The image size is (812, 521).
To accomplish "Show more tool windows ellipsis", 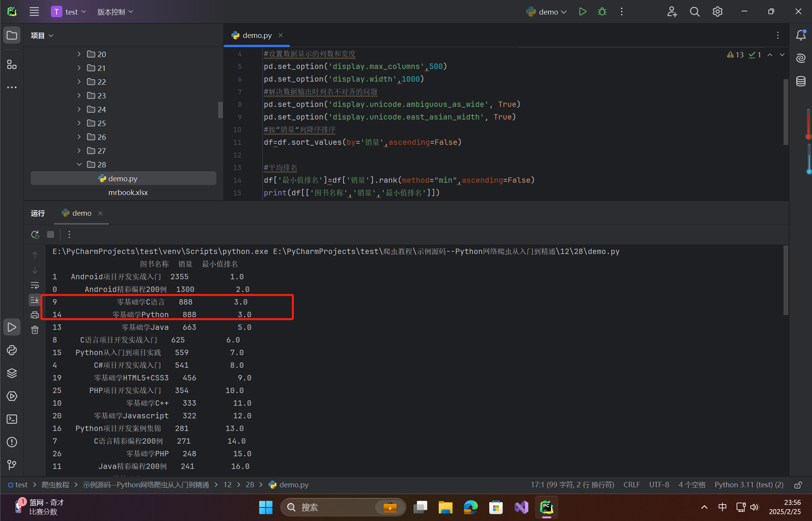I will click(12, 87).
